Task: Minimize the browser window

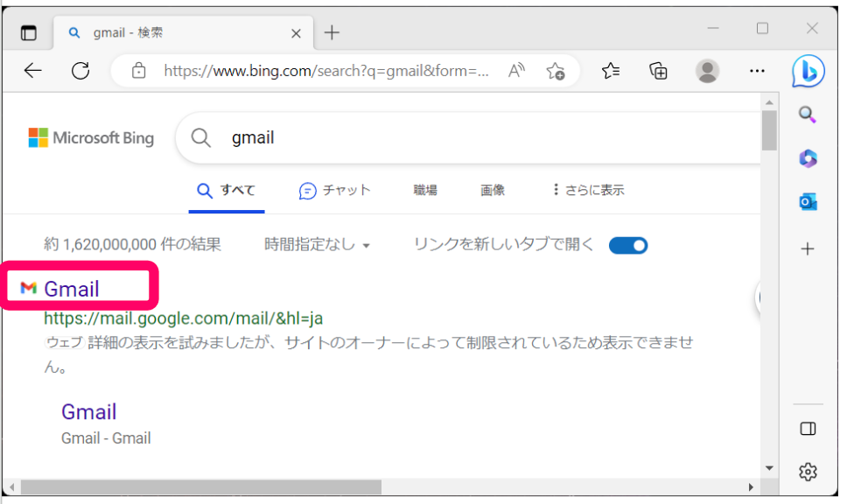Action: point(713,28)
